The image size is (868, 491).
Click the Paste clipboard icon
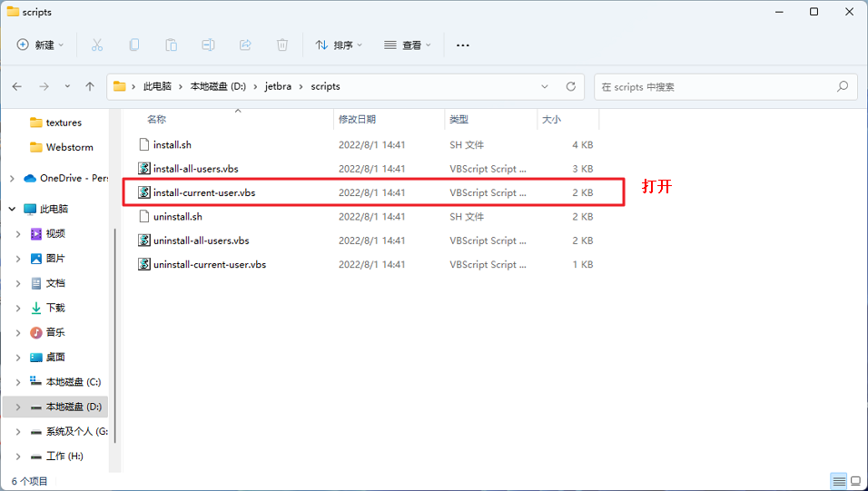[x=171, y=44]
